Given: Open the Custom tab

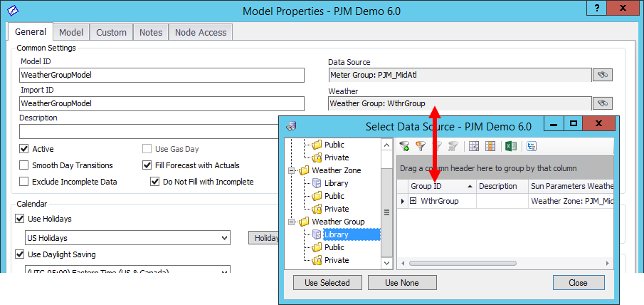Looking at the screenshot, I should pos(111,32).
